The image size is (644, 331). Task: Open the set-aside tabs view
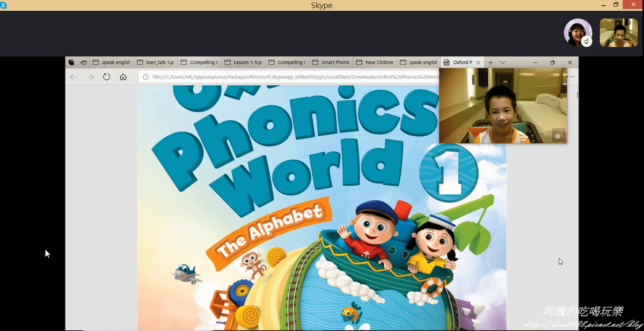[71, 62]
